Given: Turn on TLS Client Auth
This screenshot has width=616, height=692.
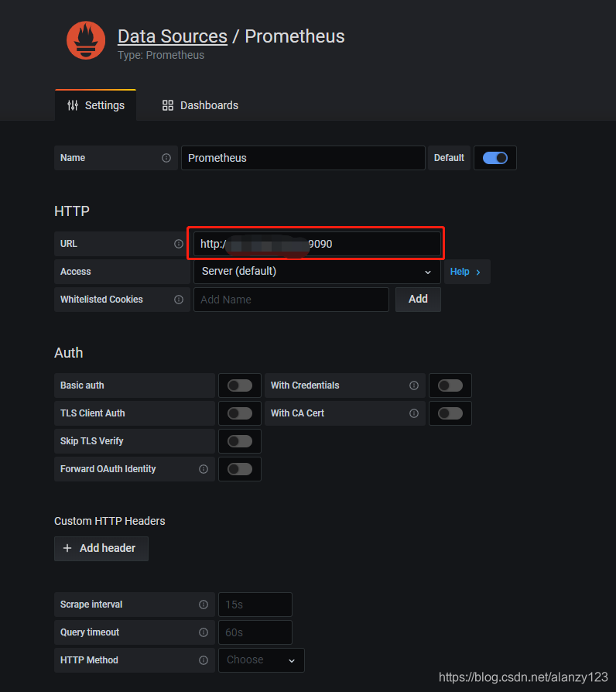Looking at the screenshot, I should coord(240,413).
